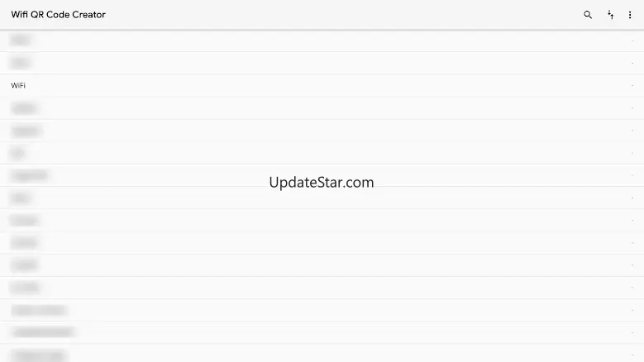
Task: Select the second blurred entry below WiFi
Action: coord(322,131)
